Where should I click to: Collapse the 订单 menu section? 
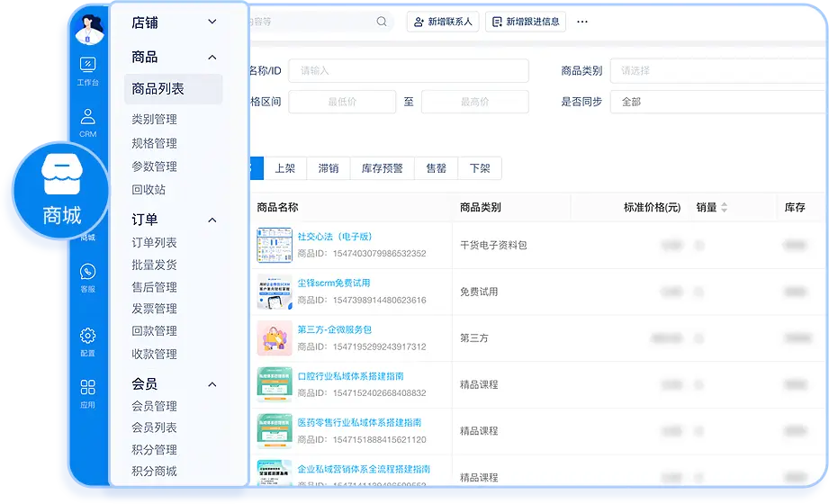(212, 220)
